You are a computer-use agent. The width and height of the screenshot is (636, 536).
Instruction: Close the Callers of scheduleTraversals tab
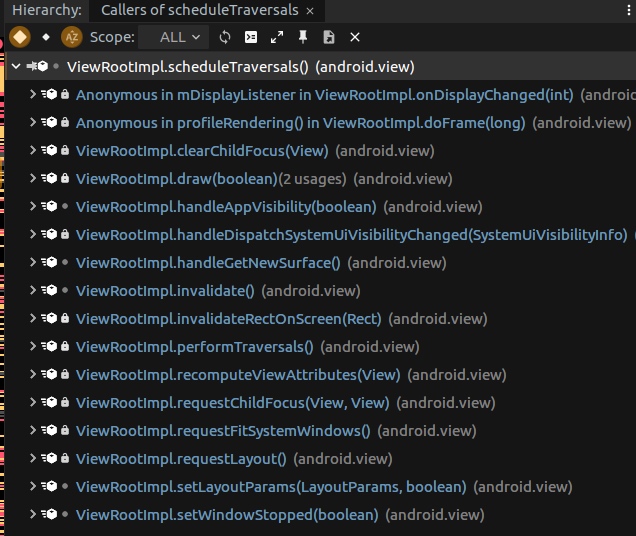tap(310, 10)
